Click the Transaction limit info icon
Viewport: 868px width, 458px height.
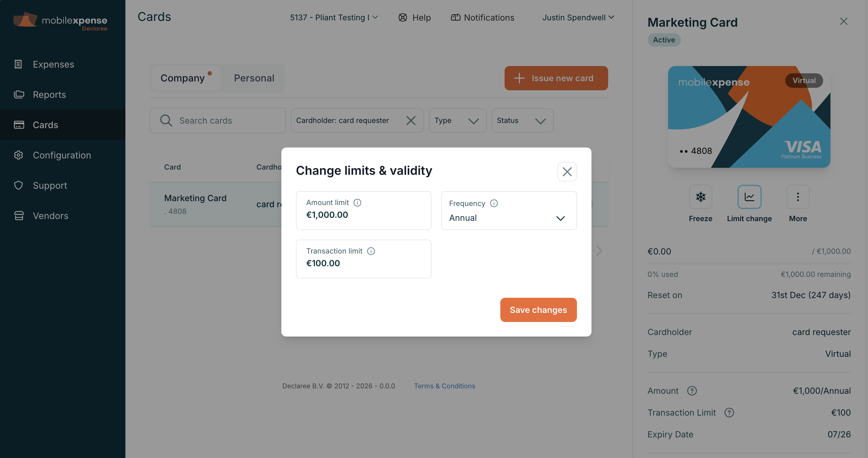[x=371, y=251]
